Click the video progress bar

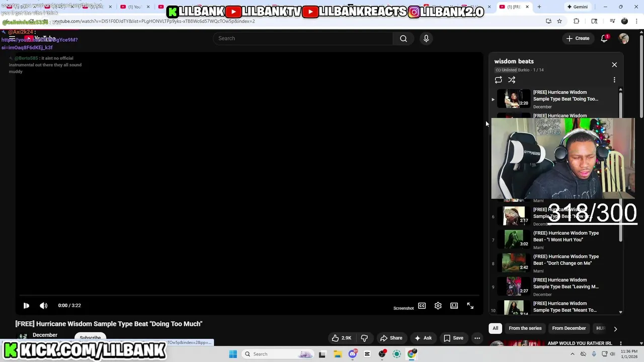pos(249,296)
